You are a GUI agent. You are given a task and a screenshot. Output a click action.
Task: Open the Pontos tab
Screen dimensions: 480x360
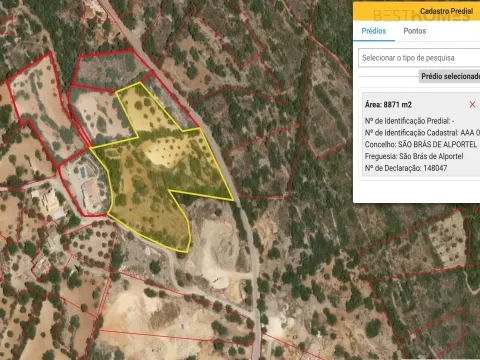tap(415, 31)
